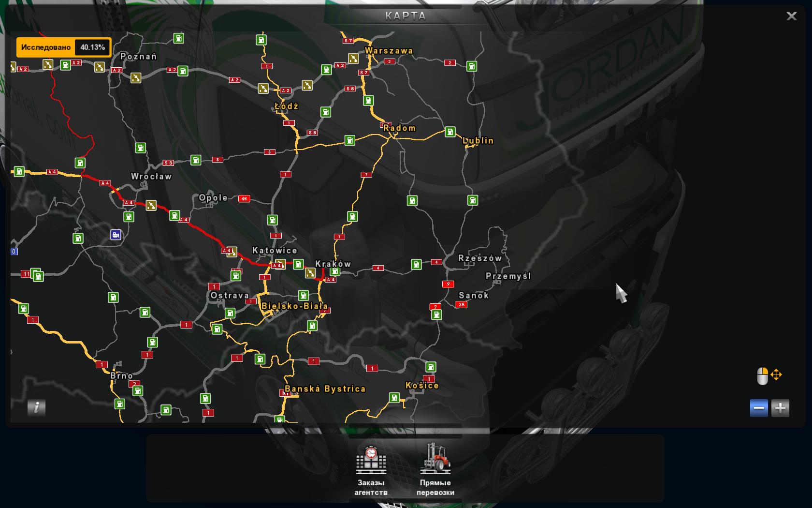Click the Bielsko-Biała city label
Viewport: 812px width, 508px height.
pos(294,306)
